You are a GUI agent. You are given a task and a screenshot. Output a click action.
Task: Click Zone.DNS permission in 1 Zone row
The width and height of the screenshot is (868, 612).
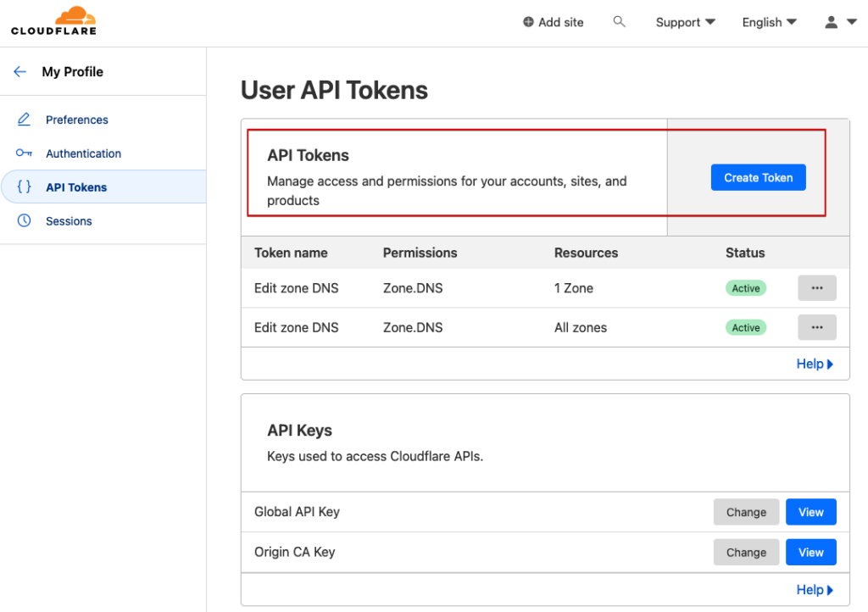coord(413,288)
